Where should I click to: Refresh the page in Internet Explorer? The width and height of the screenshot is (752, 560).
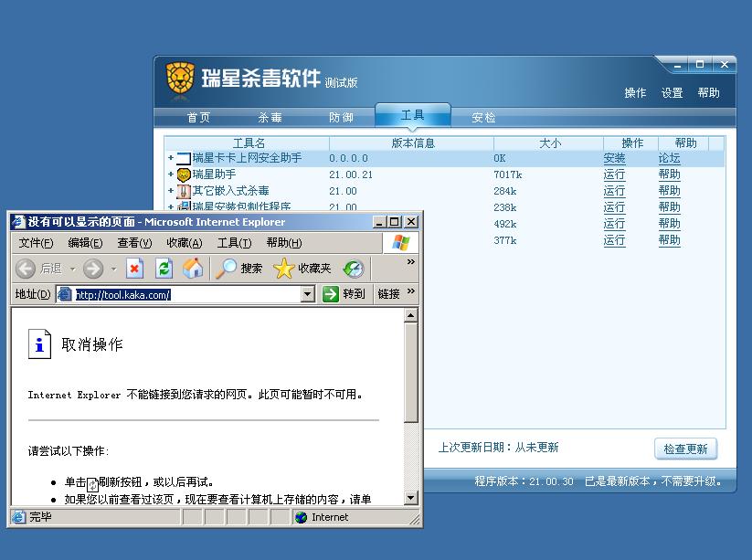(164, 269)
